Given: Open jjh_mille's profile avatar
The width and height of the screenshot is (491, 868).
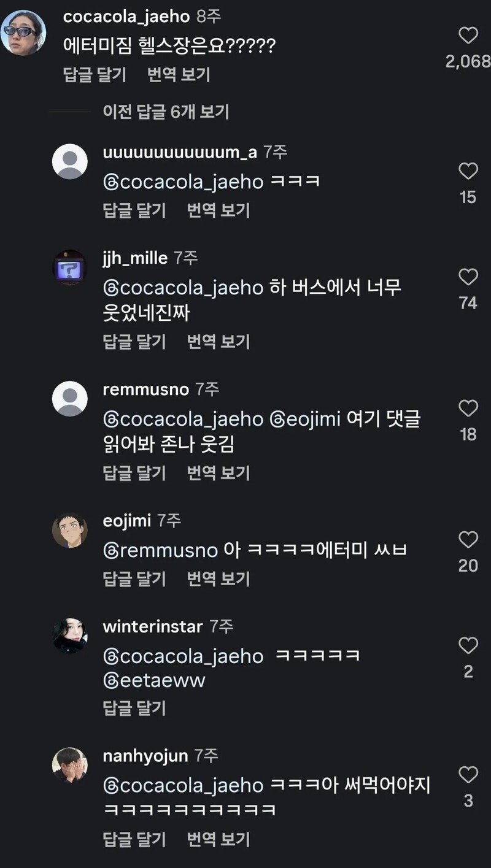Looking at the screenshot, I should click(70, 267).
